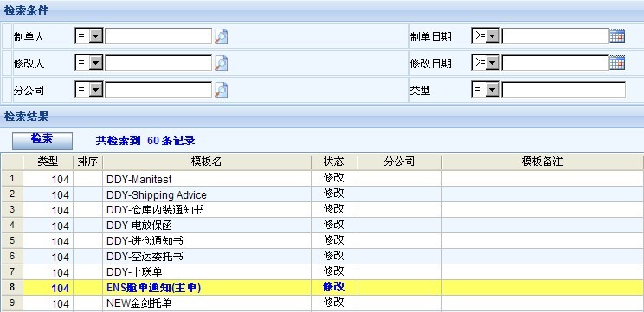Expand the operator dropdown for 分公司
The height and width of the screenshot is (312, 644).
pos(96,90)
